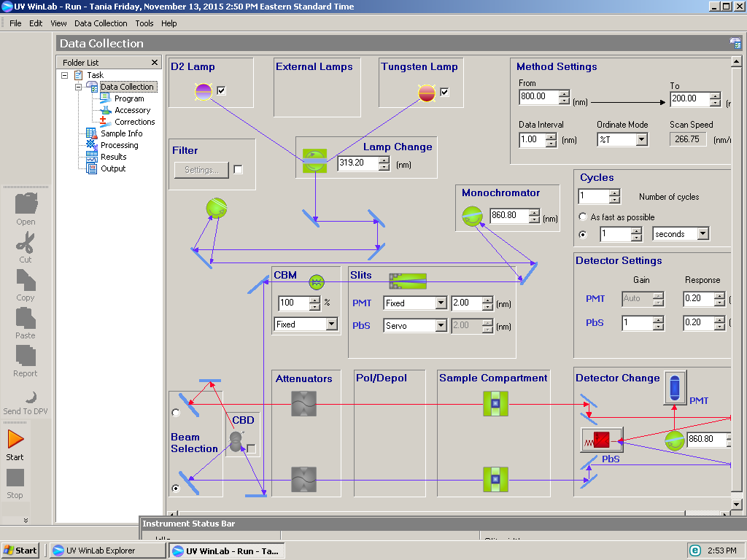The image size is (747, 560).
Task: Switch to UV WinLab Explorer taskbar button
Action: [107, 551]
